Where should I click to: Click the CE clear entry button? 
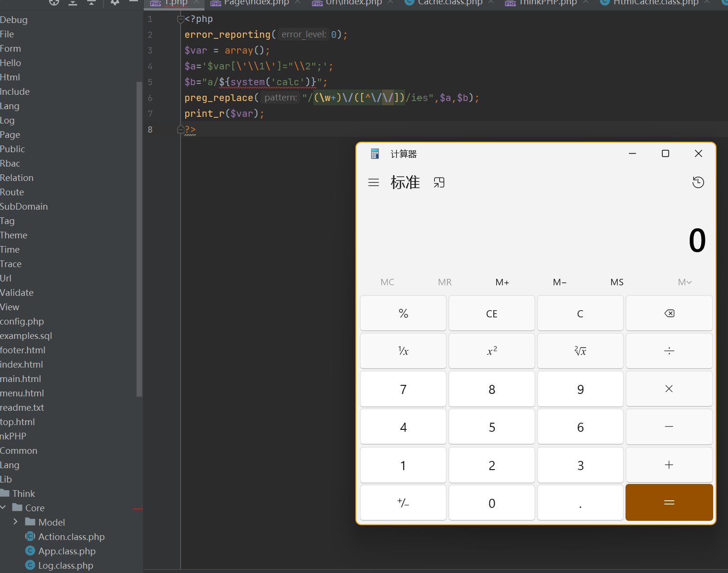[x=492, y=313]
